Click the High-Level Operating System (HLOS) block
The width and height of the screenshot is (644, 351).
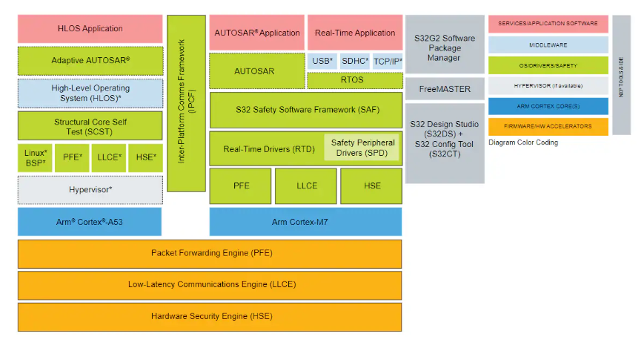coord(90,94)
